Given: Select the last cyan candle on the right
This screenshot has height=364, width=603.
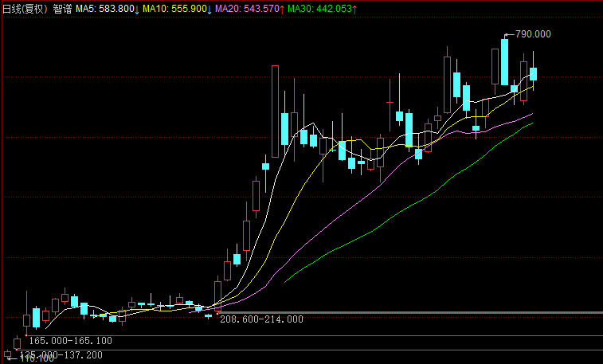Looking at the screenshot, I should coord(533,73).
